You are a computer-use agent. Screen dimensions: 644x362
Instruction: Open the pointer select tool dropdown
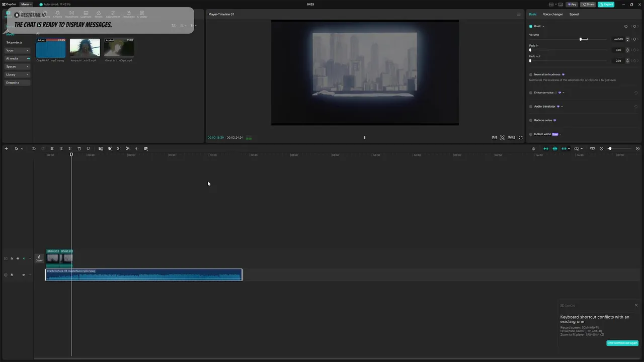[22, 149]
